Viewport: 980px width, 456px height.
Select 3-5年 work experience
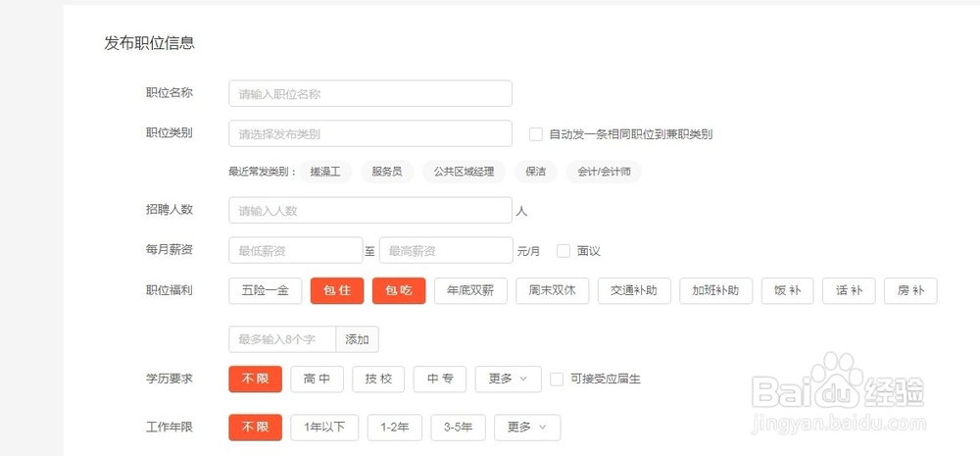click(x=458, y=428)
